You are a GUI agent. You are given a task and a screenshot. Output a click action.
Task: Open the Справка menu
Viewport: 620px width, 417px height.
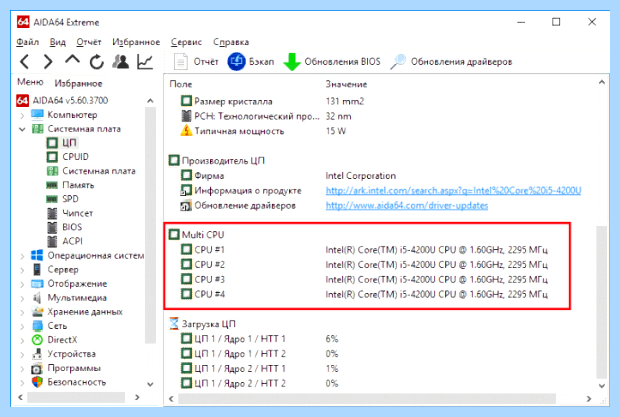click(231, 42)
